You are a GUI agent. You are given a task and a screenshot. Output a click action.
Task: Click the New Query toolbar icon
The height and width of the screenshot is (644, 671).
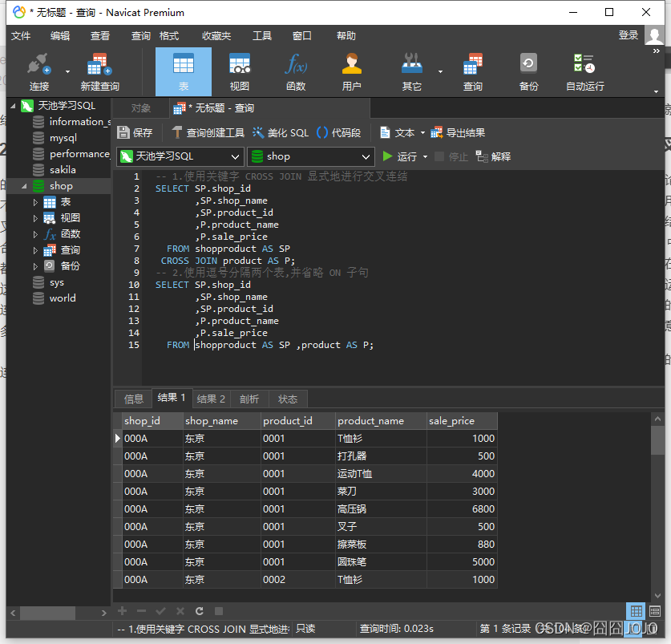(x=99, y=72)
